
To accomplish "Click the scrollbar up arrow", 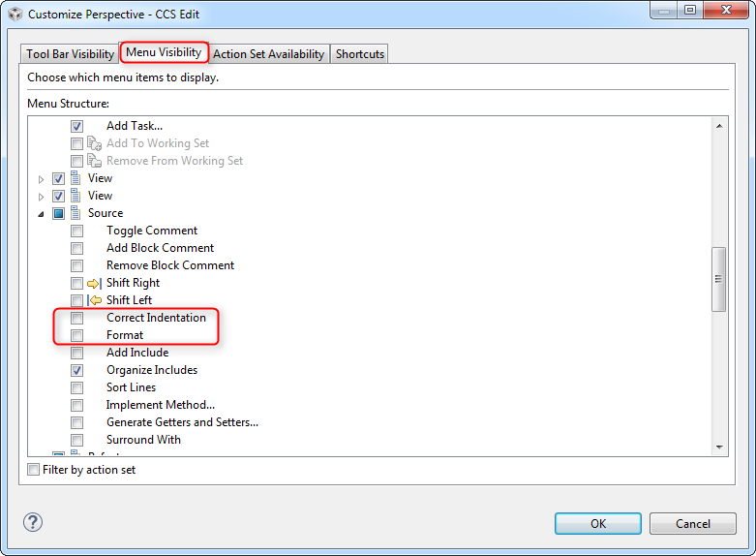I will [x=719, y=126].
